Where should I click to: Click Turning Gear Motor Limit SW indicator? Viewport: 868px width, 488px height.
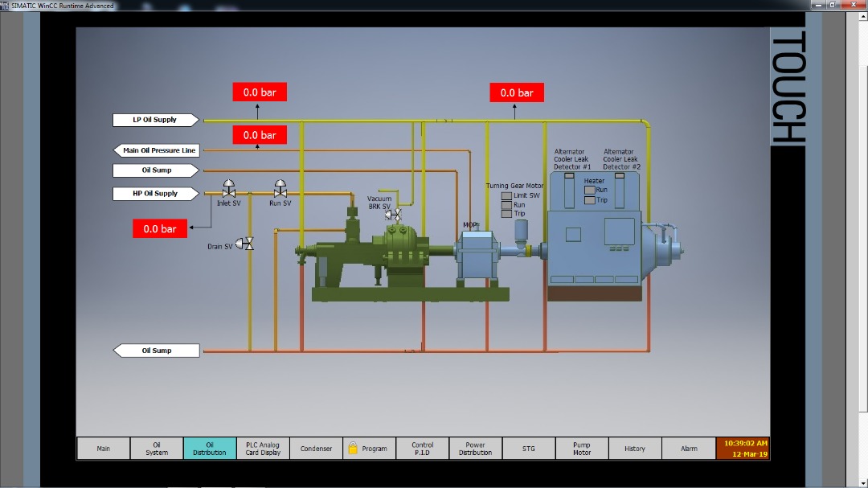click(506, 195)
